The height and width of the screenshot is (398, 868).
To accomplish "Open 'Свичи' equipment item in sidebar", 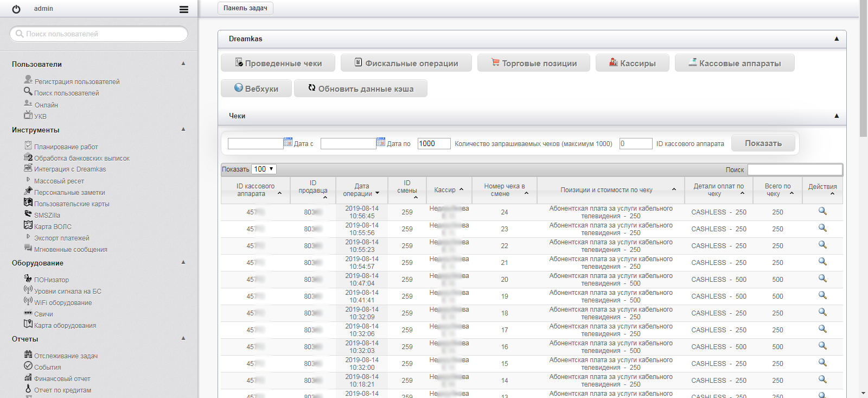I will (x=43, y=314).
